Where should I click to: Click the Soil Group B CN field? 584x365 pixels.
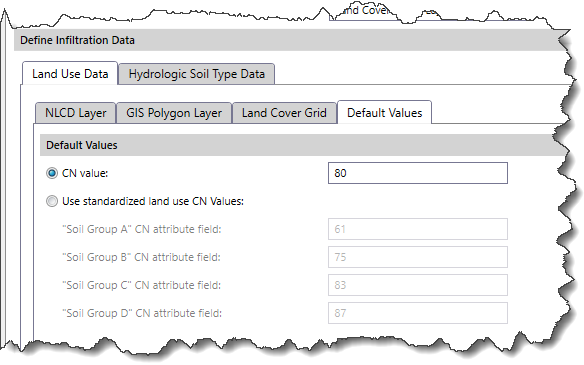click(418, 257)
